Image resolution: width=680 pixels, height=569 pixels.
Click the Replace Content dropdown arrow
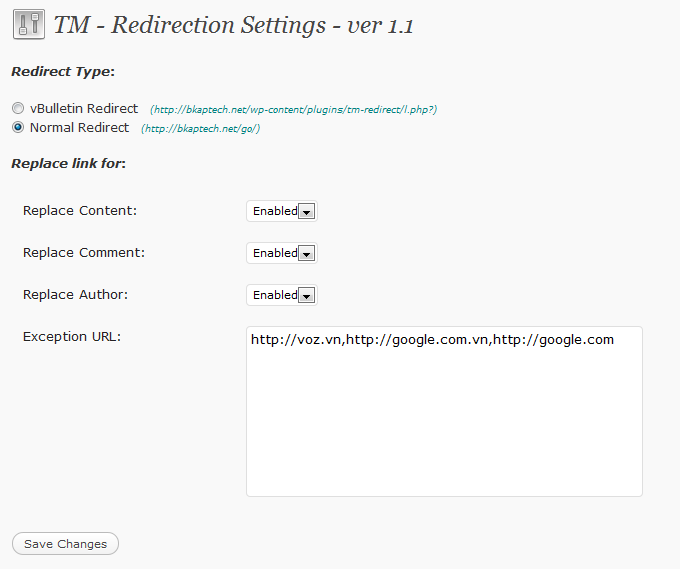coord(307,212)
